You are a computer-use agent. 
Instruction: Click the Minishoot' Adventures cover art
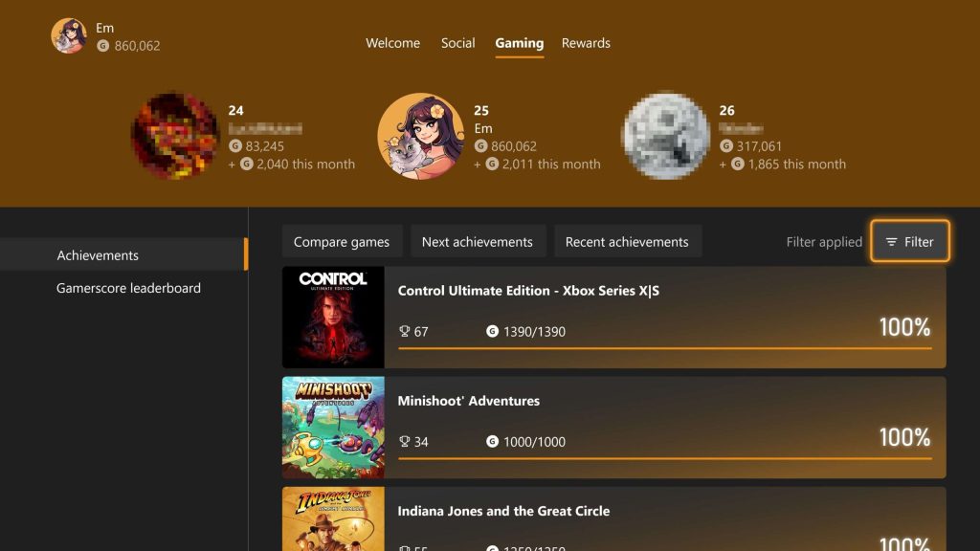click(333, 428)
